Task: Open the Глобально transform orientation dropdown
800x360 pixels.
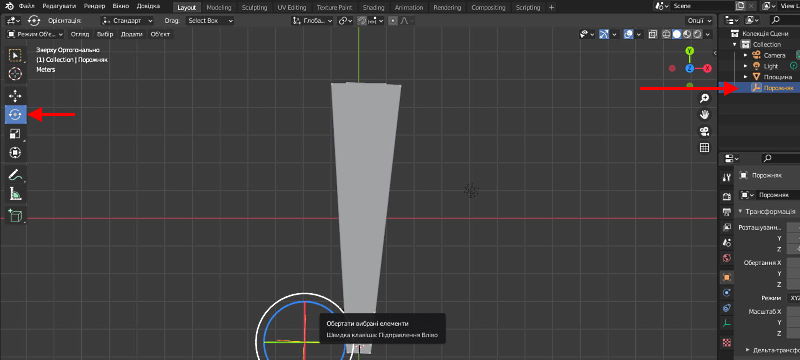Action: click(x=313, y=21)
